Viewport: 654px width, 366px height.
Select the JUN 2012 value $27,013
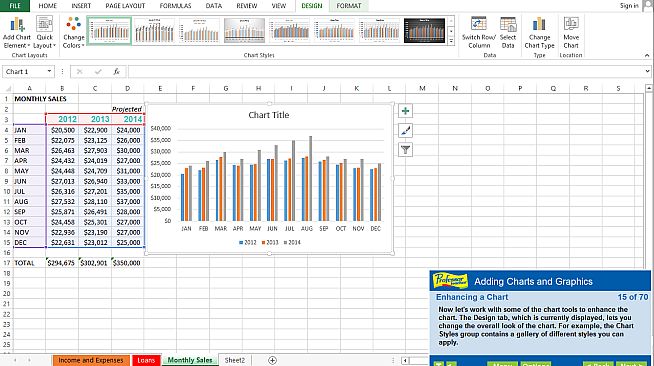[x=62, y=181]
